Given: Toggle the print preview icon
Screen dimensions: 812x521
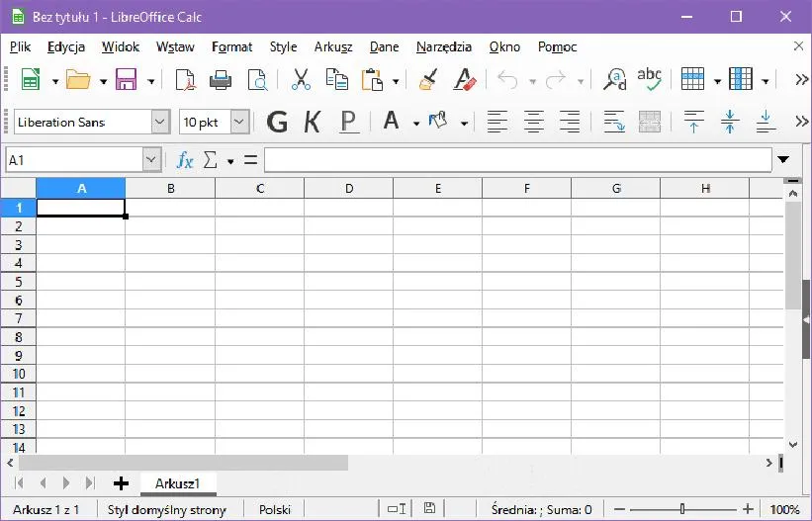Looking at the screenshot, I should pyautogui.click(x=257, y=80).
